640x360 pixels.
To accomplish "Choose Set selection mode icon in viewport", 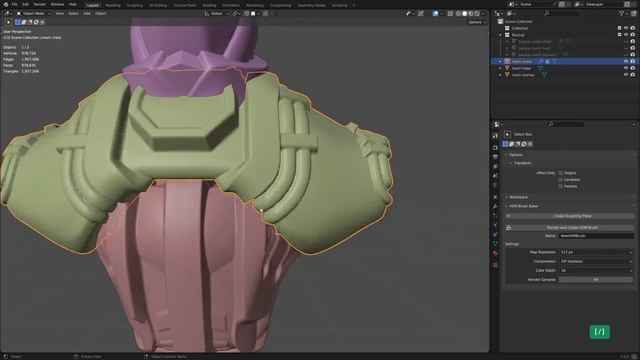I will 18,22.
